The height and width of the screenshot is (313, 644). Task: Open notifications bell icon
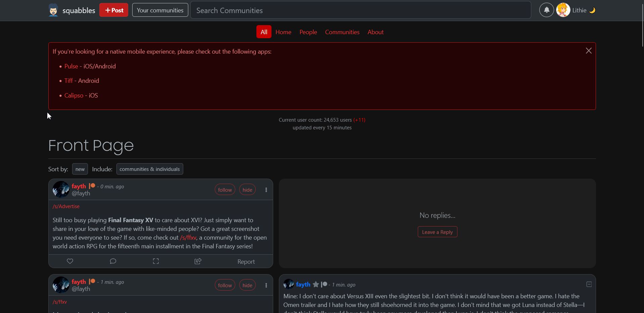tap(546, 10)
